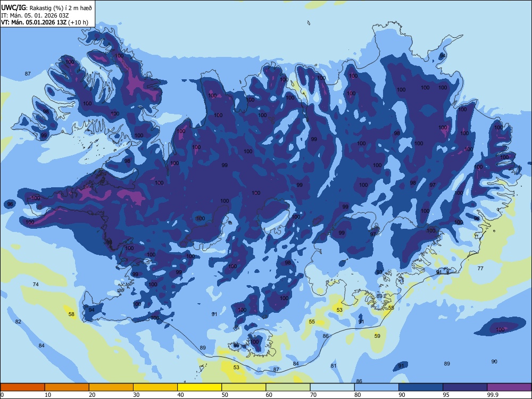This screenshot has width=532, height=399.
Task: Click the title 'UWC/IG: Rakastig (%) í 2 m hæð'
Action: pyautogui.click(x=46, y=8)
